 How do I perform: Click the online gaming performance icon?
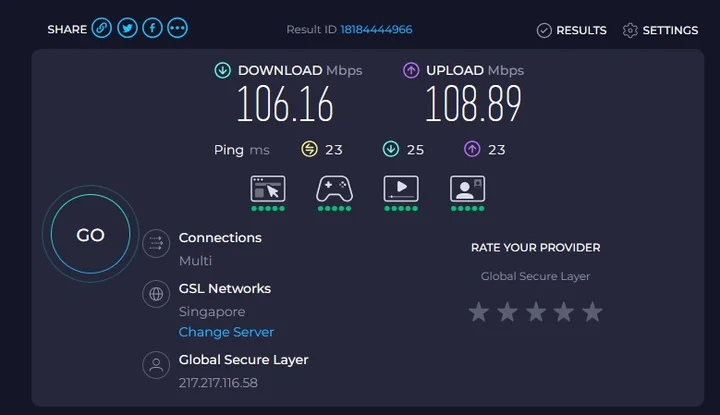pyautogui.click(x=334, y=188)
